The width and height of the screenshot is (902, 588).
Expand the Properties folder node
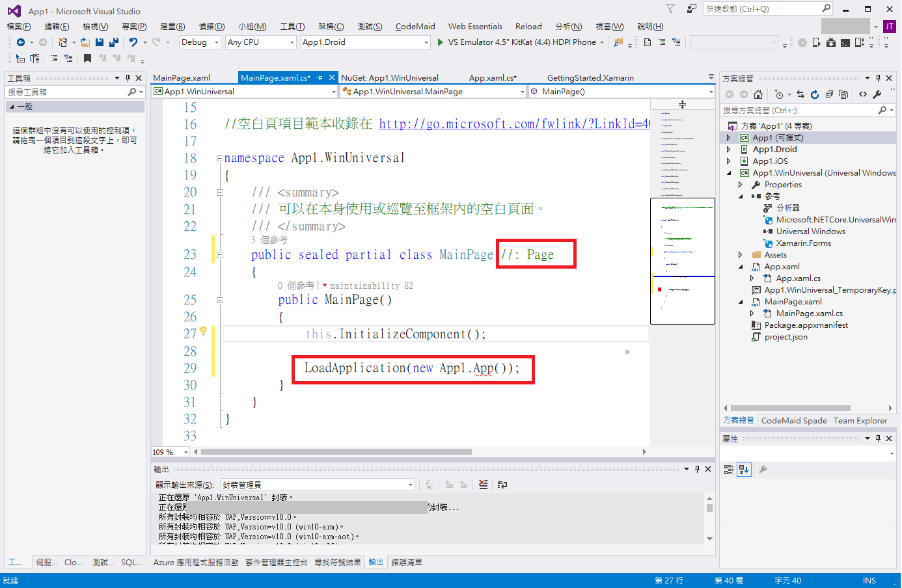[x=741, y=185]
